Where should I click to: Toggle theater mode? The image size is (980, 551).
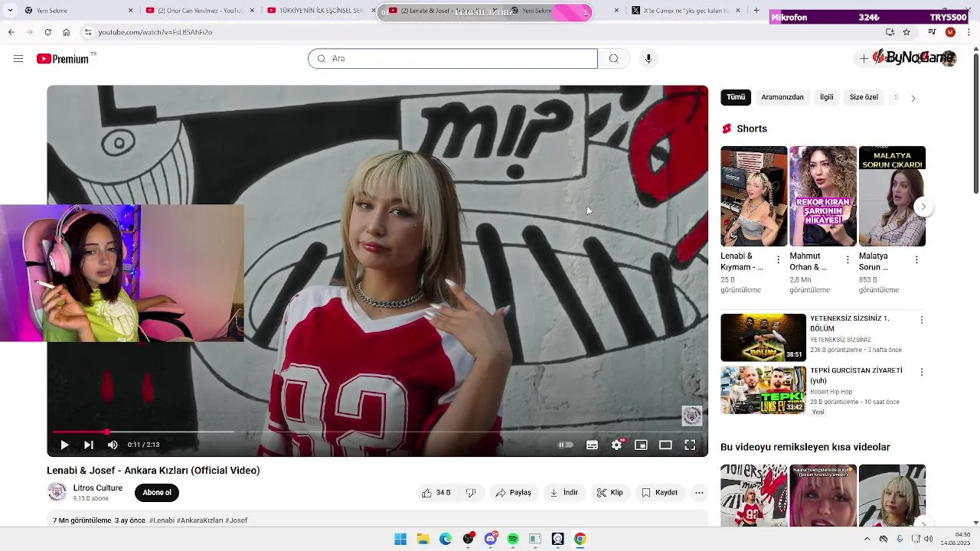tap(665, 445)
